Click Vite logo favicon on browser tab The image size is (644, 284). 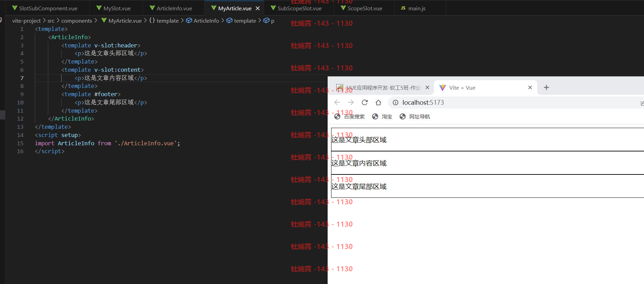coord(443,88)
